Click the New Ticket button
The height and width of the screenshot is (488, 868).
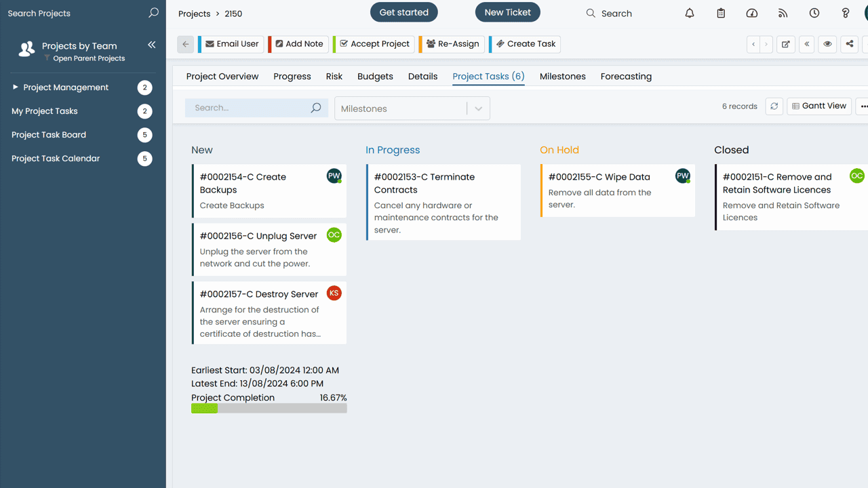(508, 12)
